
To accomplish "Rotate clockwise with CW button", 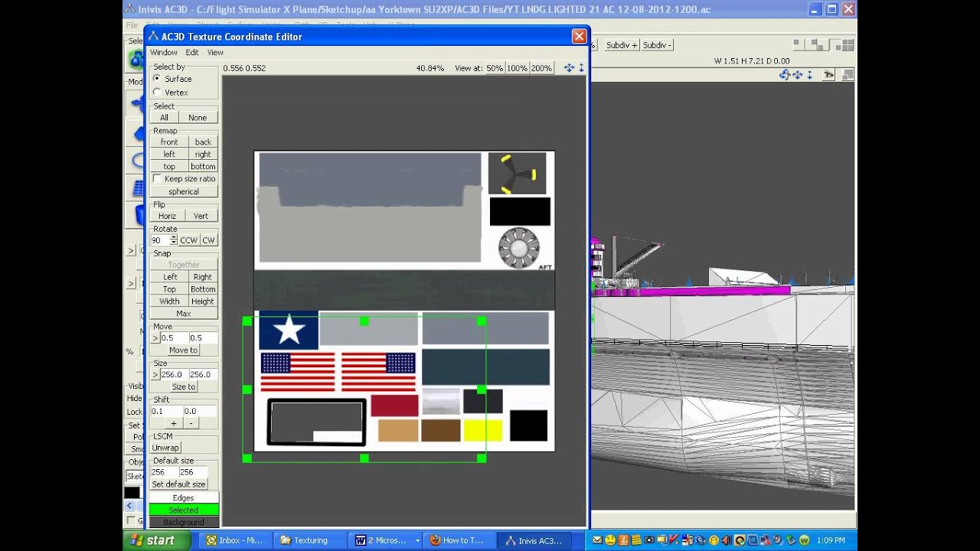I will tap(208, 240).
